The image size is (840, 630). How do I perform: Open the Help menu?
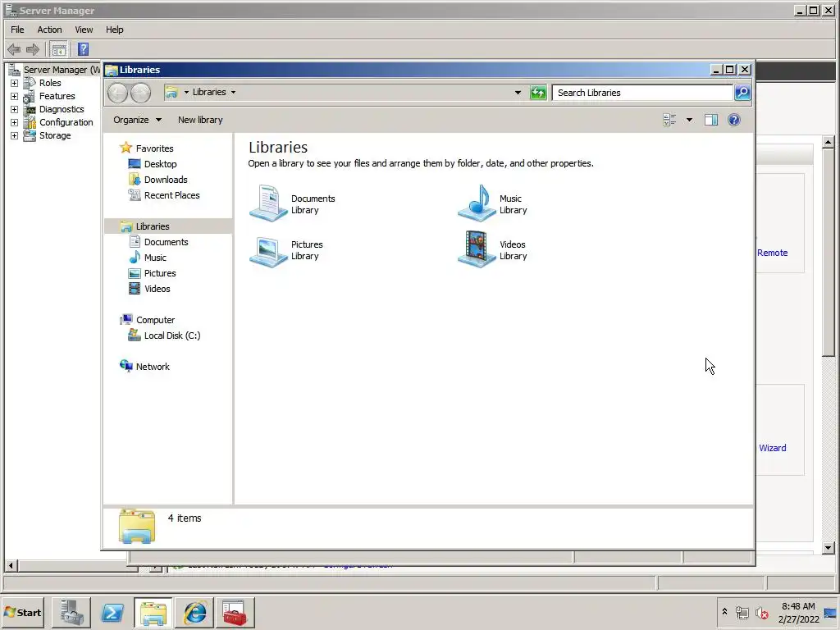[x=114, y=30]
